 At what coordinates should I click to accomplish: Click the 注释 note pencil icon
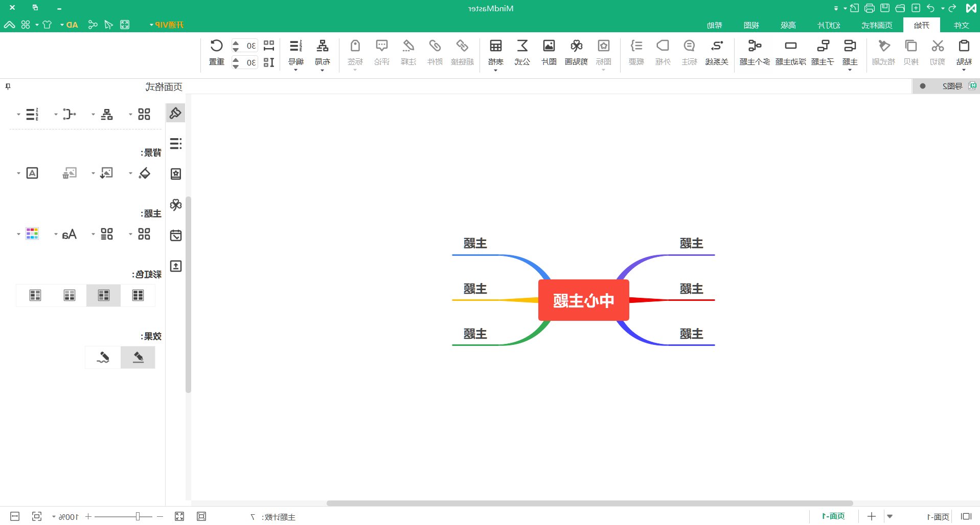408,46
